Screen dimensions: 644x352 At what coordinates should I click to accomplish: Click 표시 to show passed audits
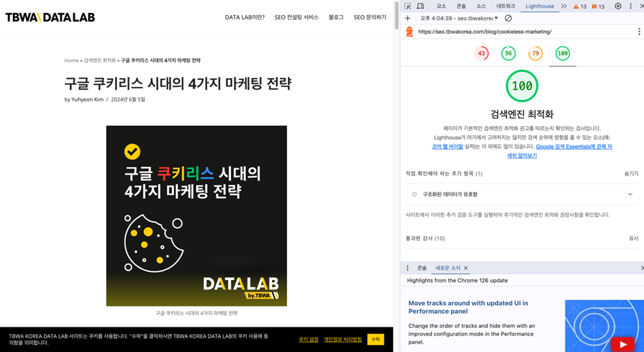coord(633,238)
